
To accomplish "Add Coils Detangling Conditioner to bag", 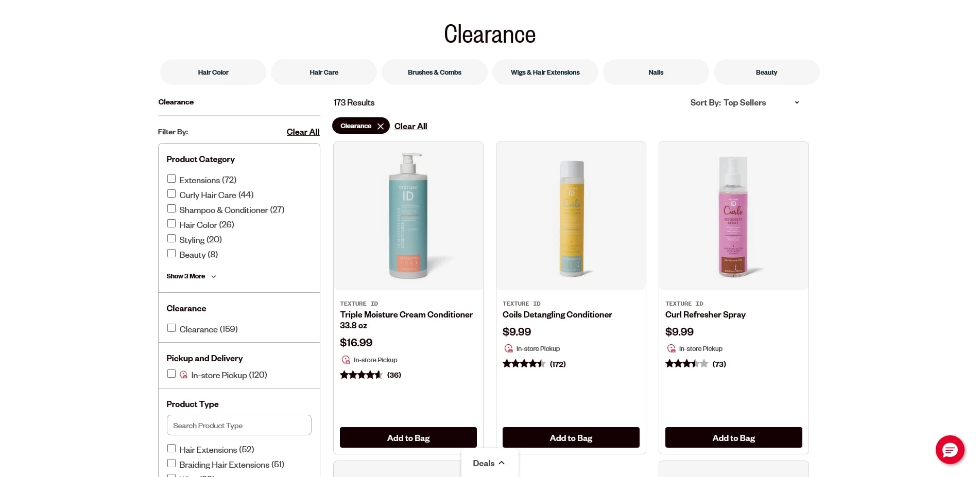I will (571, 437).
